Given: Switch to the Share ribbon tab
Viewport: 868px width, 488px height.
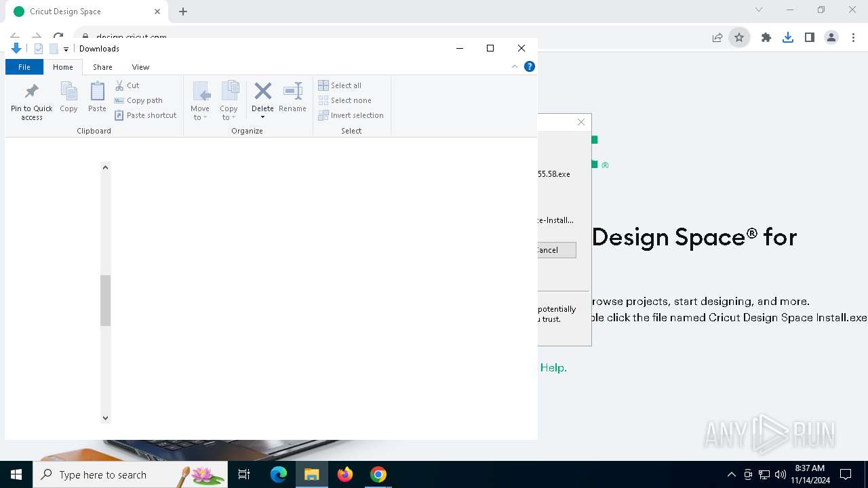Looking at the screenshot, I should (102, 67).
